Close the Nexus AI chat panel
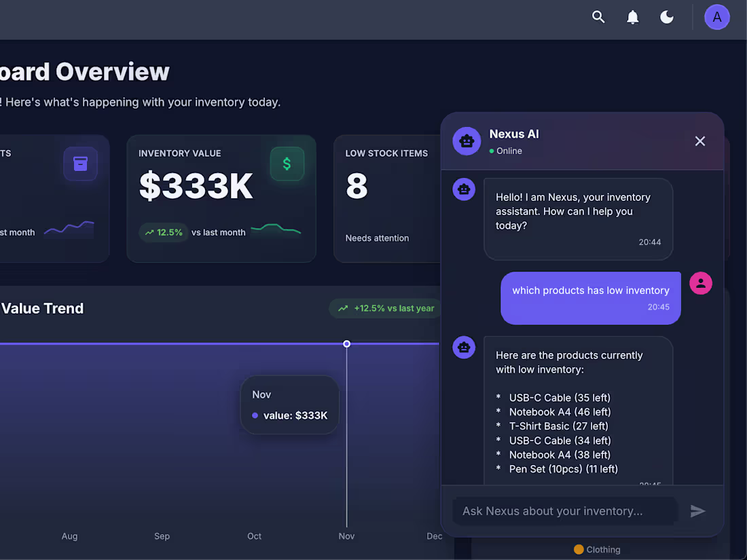 tap(700, 141)
